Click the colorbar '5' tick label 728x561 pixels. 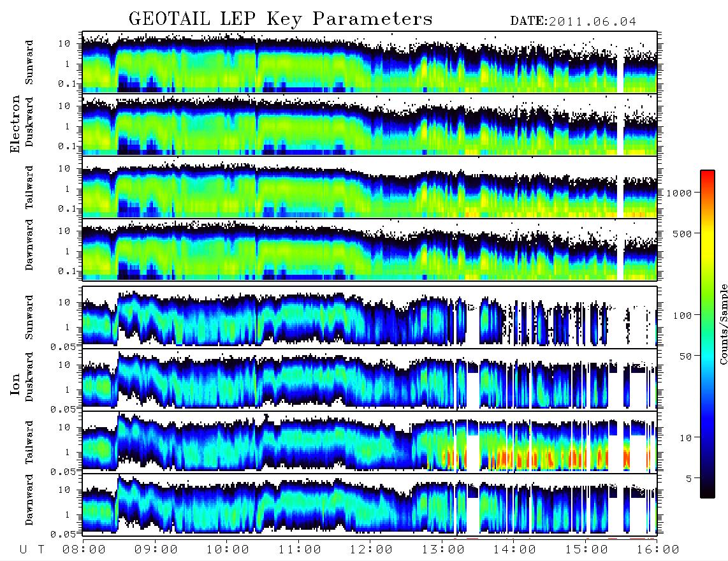coord(689,478)
